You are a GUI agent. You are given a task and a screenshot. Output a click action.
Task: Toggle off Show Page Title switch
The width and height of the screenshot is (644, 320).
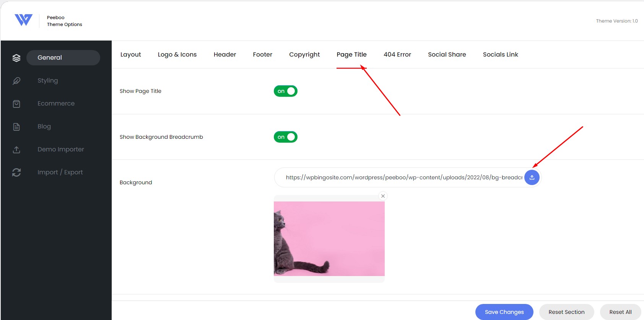point(286,91)
